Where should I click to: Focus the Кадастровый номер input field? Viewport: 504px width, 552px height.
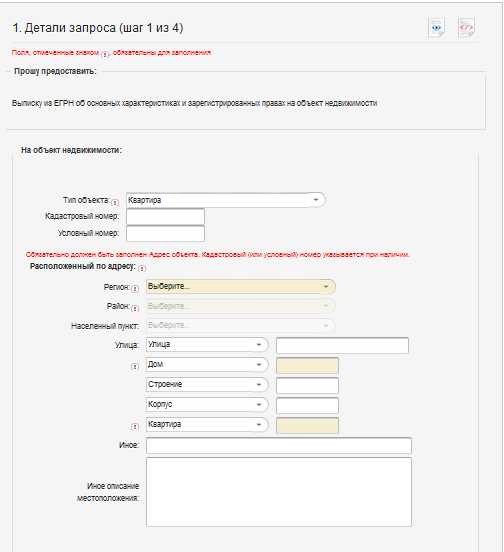pyautogui.click(x=165, y=217)
